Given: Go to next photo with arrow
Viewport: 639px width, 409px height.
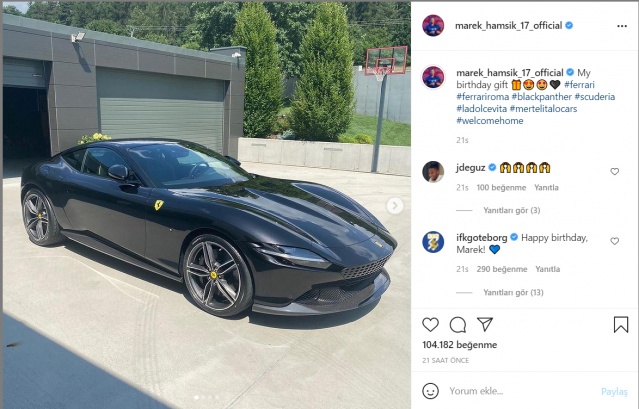Looking at the screenshot, I should click(394, 206).
